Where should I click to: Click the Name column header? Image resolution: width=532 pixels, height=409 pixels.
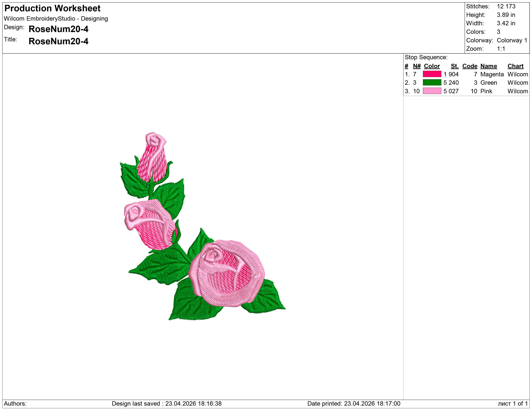488,66
